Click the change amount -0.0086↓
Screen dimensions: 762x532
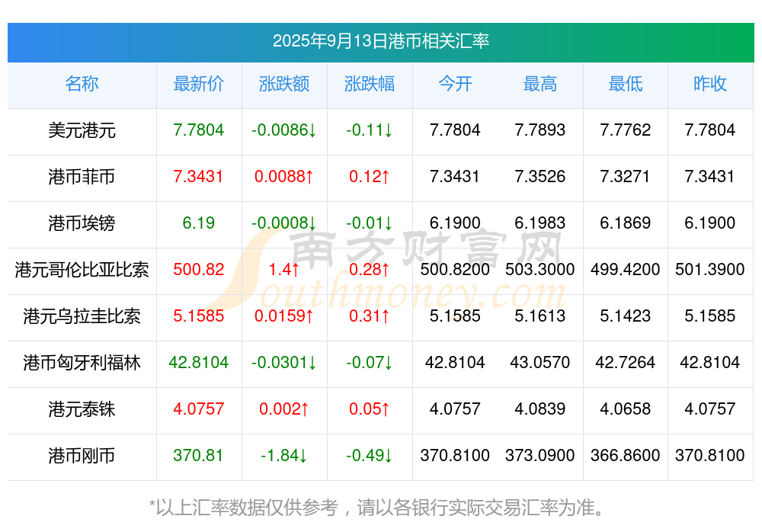[x=283, y=130]
